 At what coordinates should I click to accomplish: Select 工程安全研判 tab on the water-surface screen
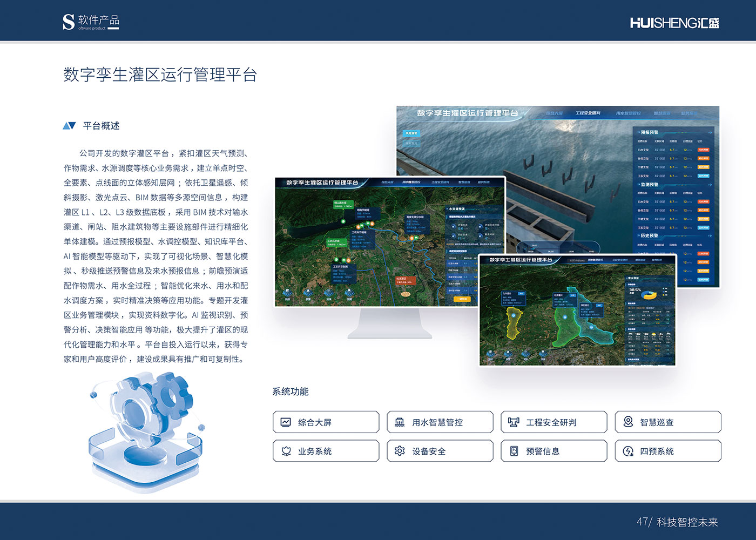point(588,113)
